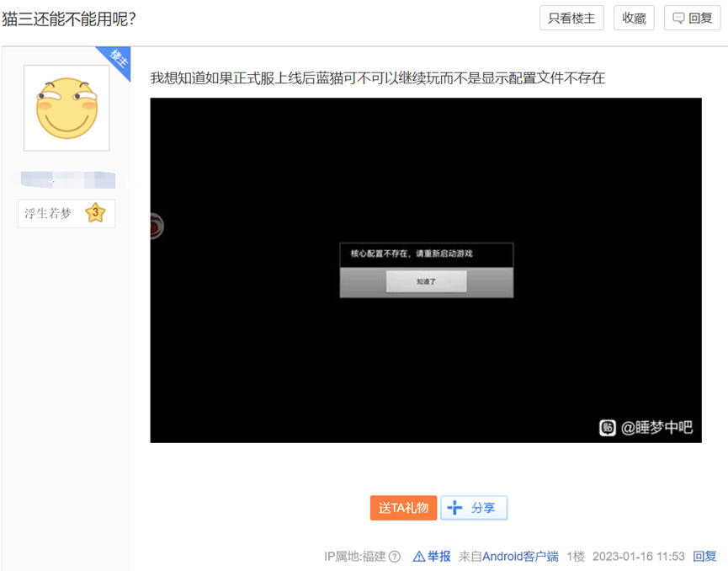Click the level 3 star icon
Image resolution: width=728 pixels, height=571 pixels.
[95, 213]
